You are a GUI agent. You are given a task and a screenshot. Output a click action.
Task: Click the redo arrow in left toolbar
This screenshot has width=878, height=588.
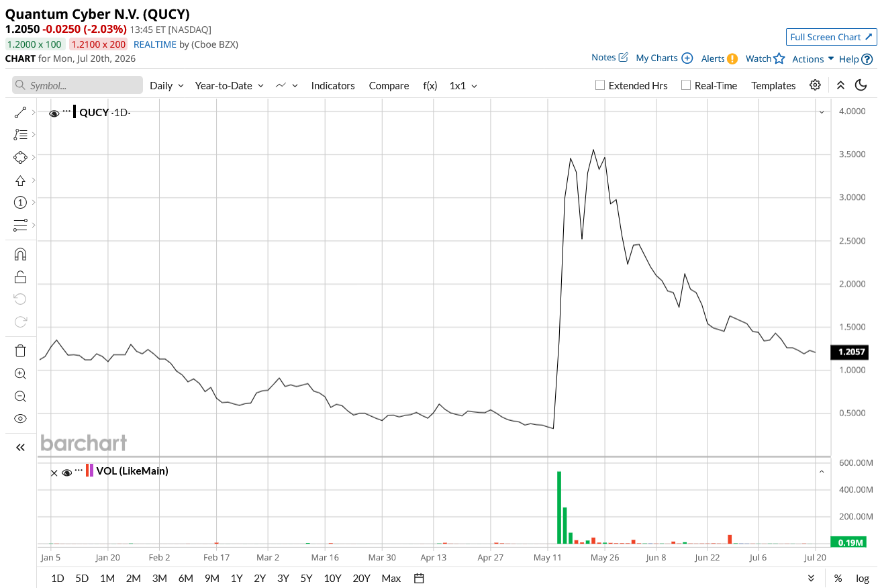[20, 322]
